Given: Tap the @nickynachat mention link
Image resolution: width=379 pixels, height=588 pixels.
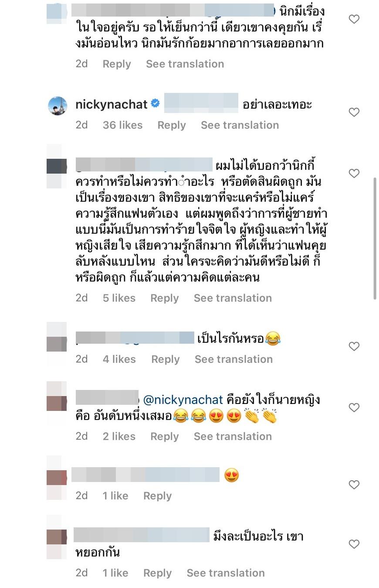Looking at the screenshot, I should 183,400.
